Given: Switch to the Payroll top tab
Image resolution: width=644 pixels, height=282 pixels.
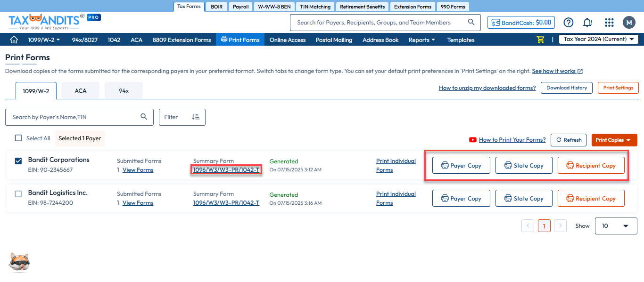Looking at the screenshot, I should [241, 7].
